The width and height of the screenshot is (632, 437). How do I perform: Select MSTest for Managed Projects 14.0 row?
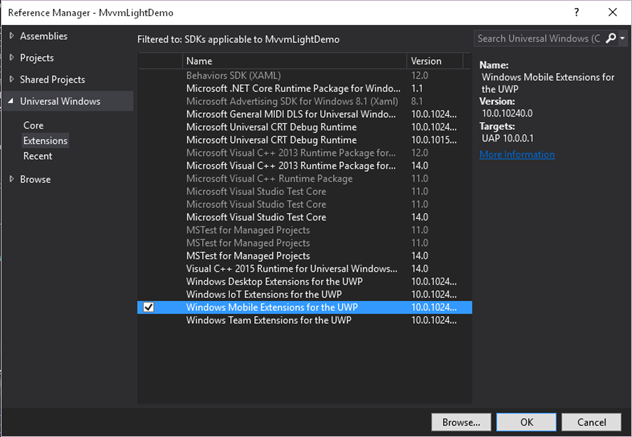click(304, 256)
